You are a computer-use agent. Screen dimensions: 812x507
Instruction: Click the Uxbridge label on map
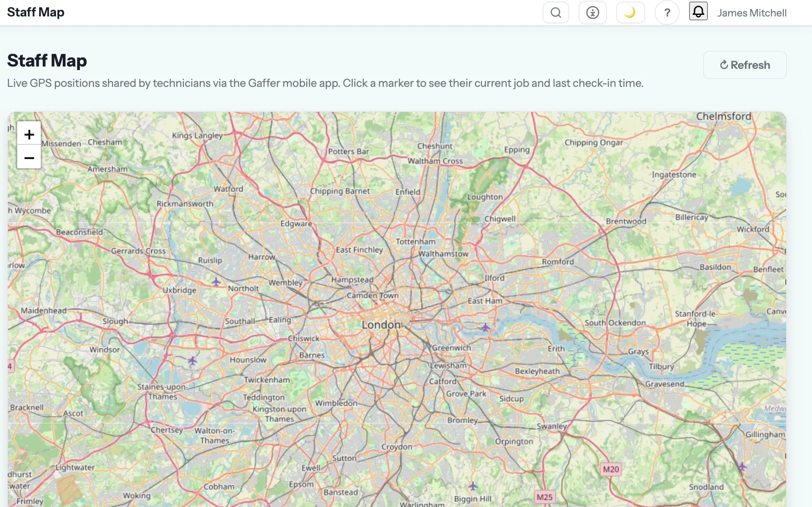pyautogui.click(x=179, y=290)
